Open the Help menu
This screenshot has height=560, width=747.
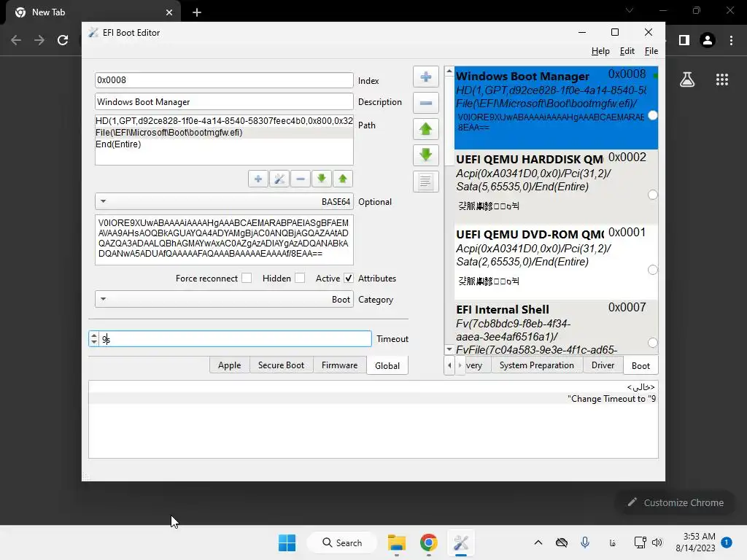(x=600, y=51)
